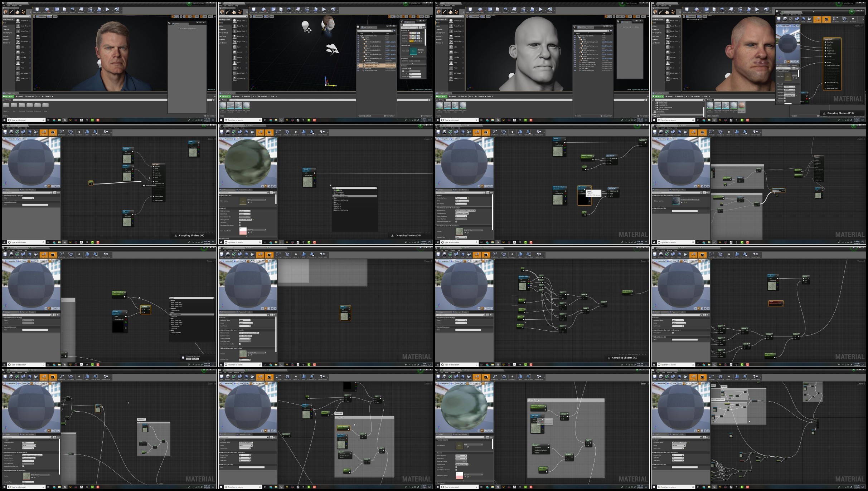Screen dimensions: 868x491
Task: Select highlighted MakeMaterialAttributes entry in the node search popup
Action: point(355,196)
